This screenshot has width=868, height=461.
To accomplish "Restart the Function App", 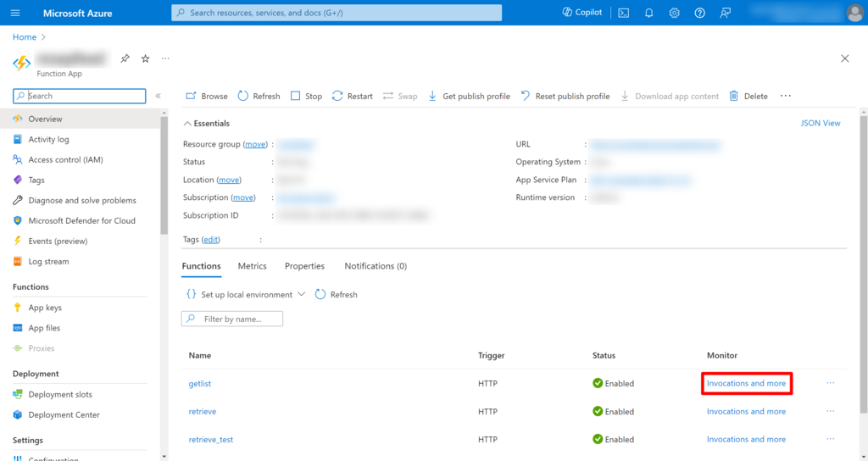I will [x=352, y=96].
